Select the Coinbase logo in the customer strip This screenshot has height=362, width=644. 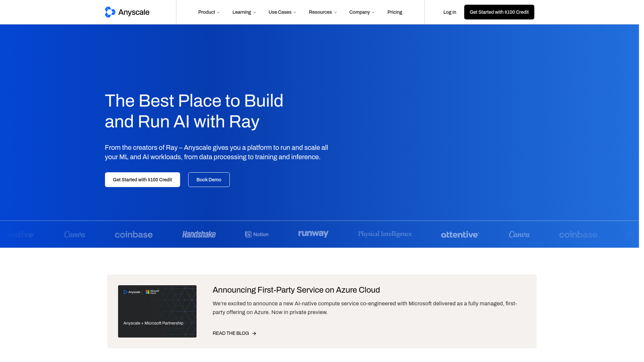point(133,234)
